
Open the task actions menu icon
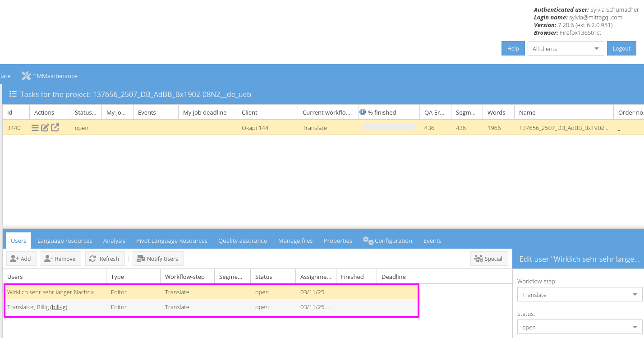click(35, 128)
